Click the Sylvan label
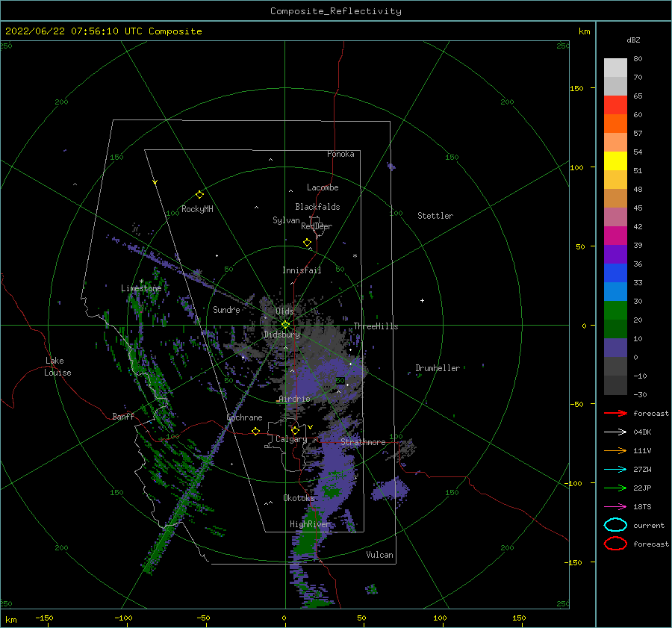 (x=286, y=220)
